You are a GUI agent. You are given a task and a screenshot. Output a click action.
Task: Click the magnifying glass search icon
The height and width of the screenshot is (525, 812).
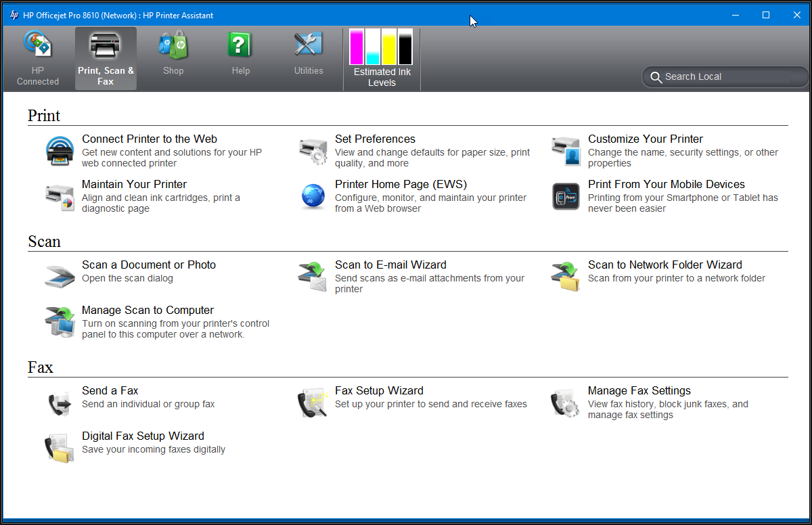pos(656,77)
